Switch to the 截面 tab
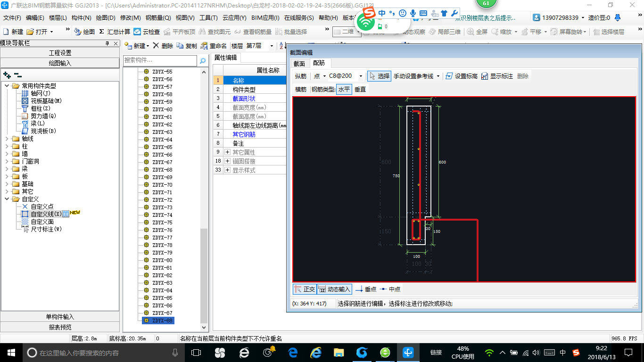The image size is (644, 362). coord(299,64)
